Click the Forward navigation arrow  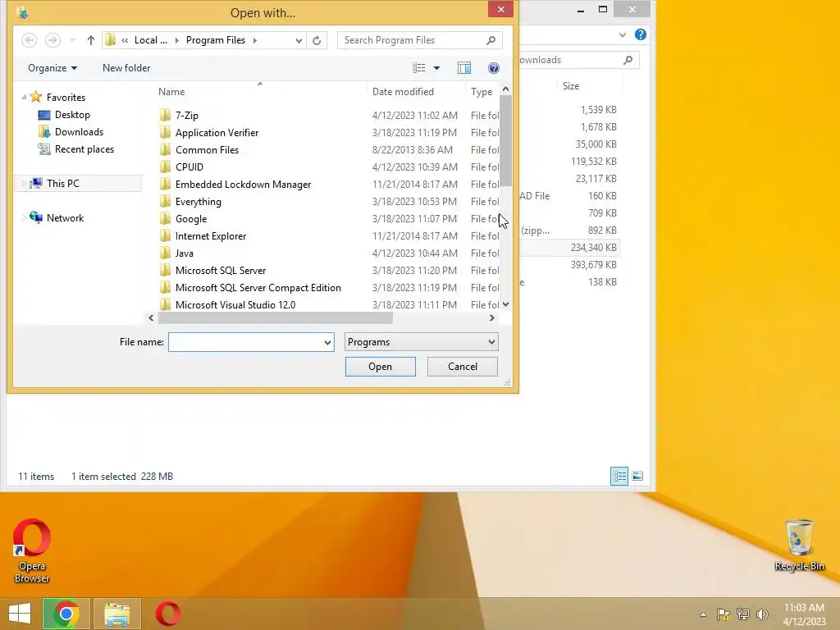[52, 40]
